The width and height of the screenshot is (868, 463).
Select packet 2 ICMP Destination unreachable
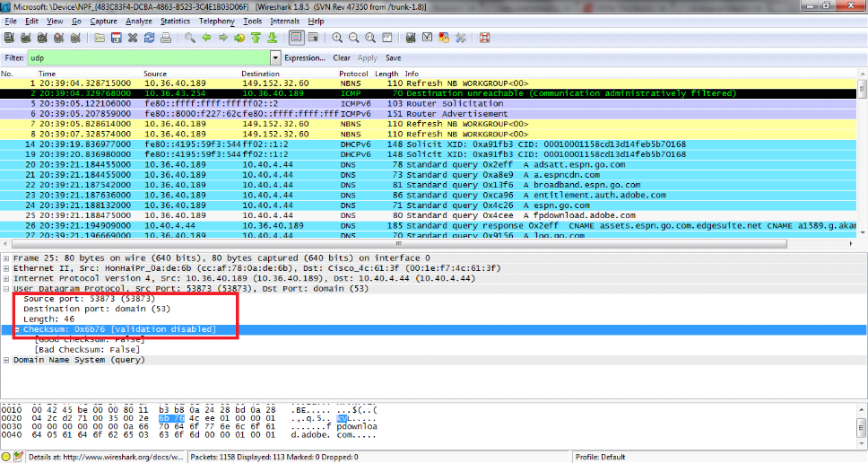tap(429, 93)
